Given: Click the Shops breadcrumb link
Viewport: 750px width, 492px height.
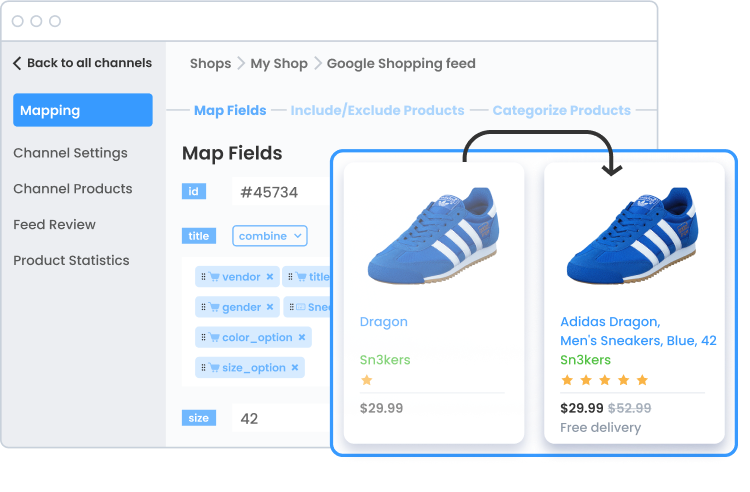Looking at the screenshot, I should (x=210, y=64).
